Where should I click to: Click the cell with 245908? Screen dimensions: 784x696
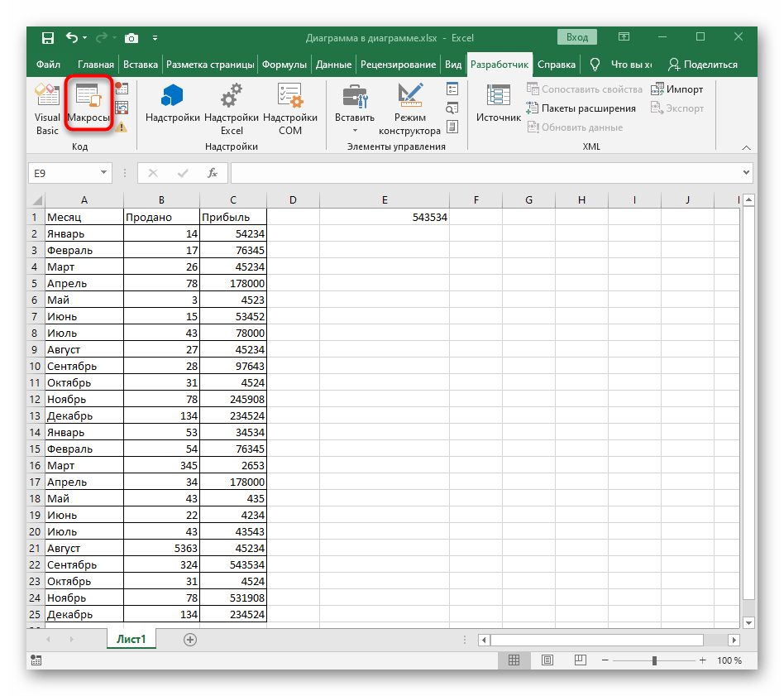(233, 399)
